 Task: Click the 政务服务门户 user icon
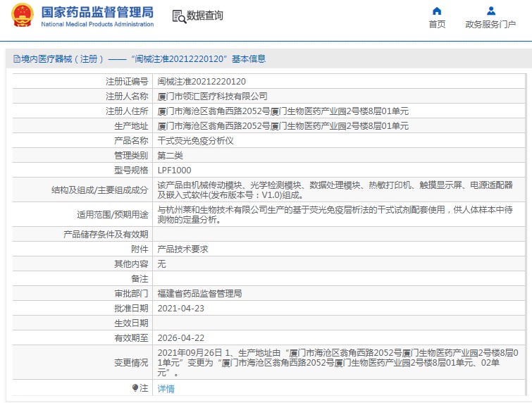coord(490,11)
